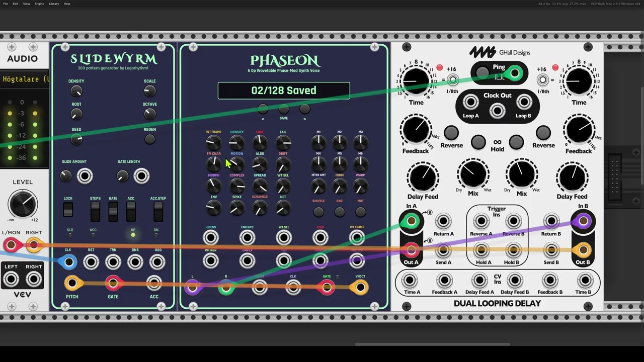644x362 pixels.
Task: Click the delay Feedback B CV jack
Action: pos(550,281)
